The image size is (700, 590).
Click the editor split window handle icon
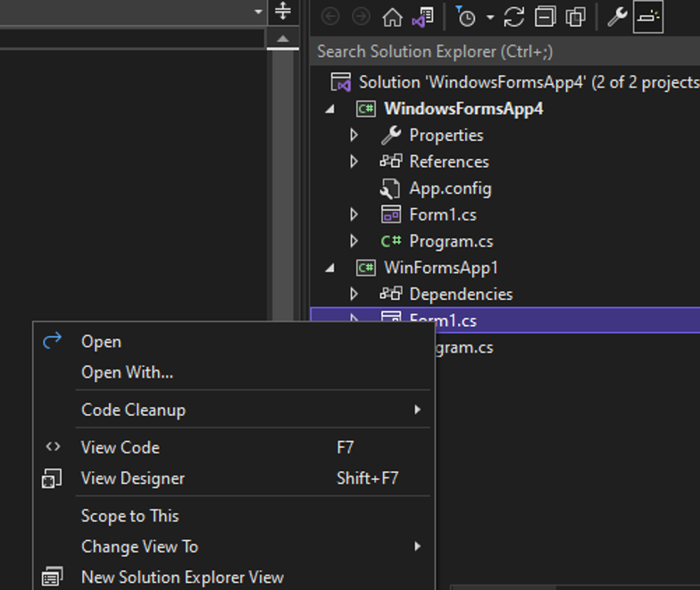[x=283, y=11]
